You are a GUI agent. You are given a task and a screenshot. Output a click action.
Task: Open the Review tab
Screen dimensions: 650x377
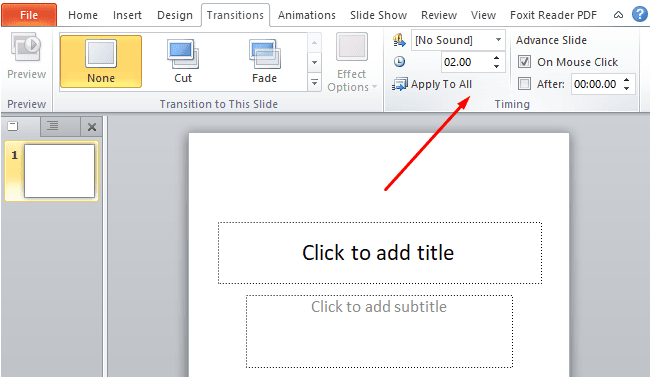click(x=439, y=15)
